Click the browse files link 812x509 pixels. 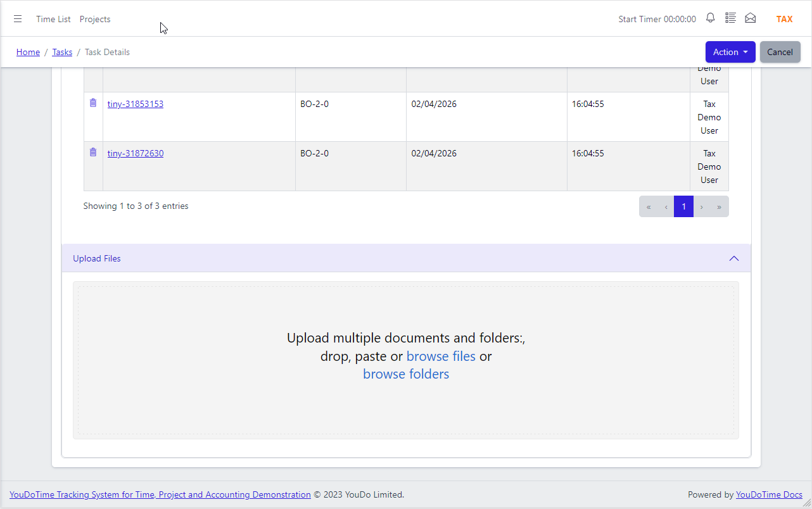pyautogui.click(x=441, y=356)
